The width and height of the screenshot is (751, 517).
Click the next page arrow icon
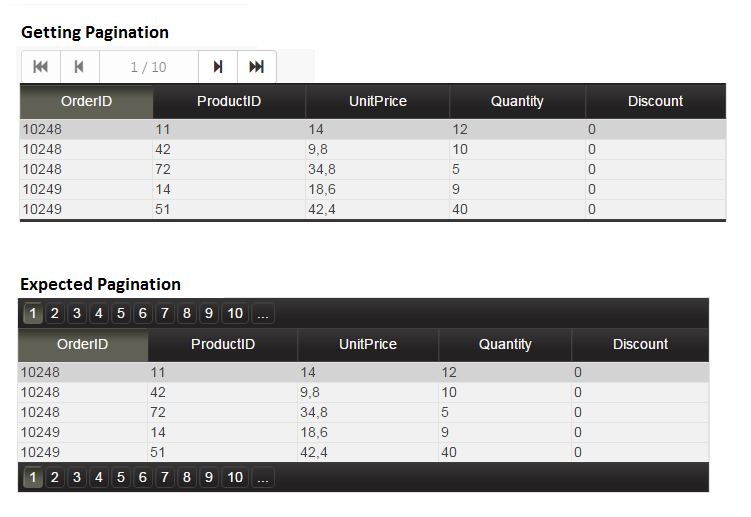[218, 67]
